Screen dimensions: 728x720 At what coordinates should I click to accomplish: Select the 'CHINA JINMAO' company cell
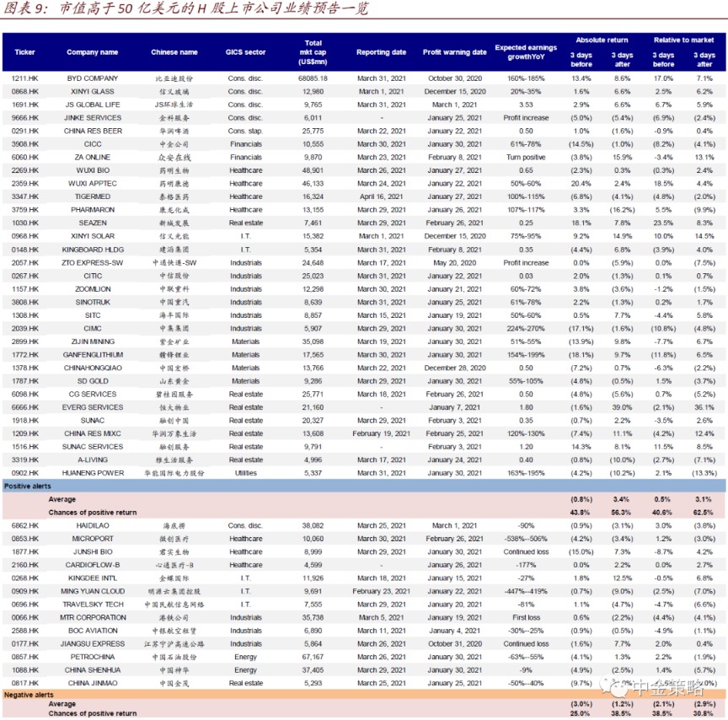coord(93,684)
